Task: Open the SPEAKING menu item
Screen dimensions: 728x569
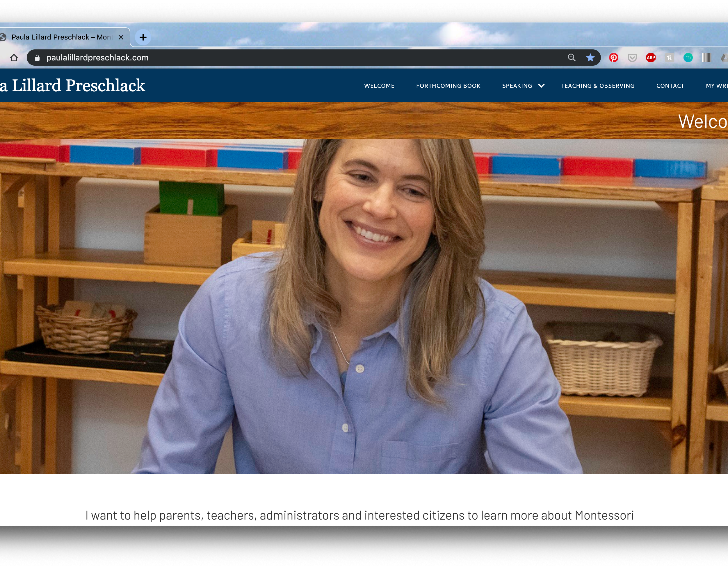Action: [517, 86]
